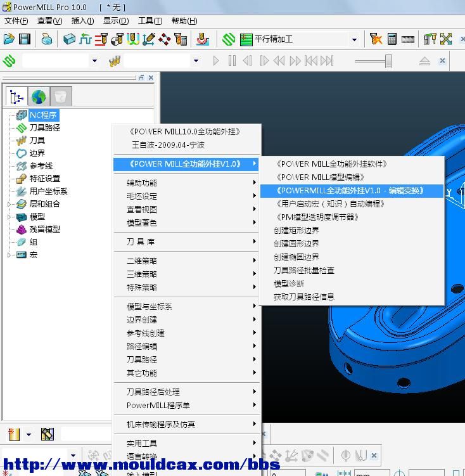This screenshot has width=465, height=476.
Task: Click the calculator toolbar icon
Action: click(x=392, y=39)
